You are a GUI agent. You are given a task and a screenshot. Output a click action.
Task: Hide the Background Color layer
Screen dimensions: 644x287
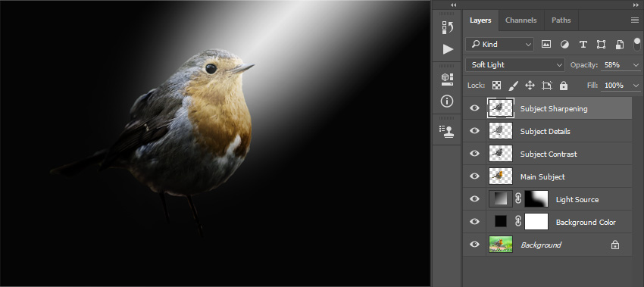(x=474, y=222)
